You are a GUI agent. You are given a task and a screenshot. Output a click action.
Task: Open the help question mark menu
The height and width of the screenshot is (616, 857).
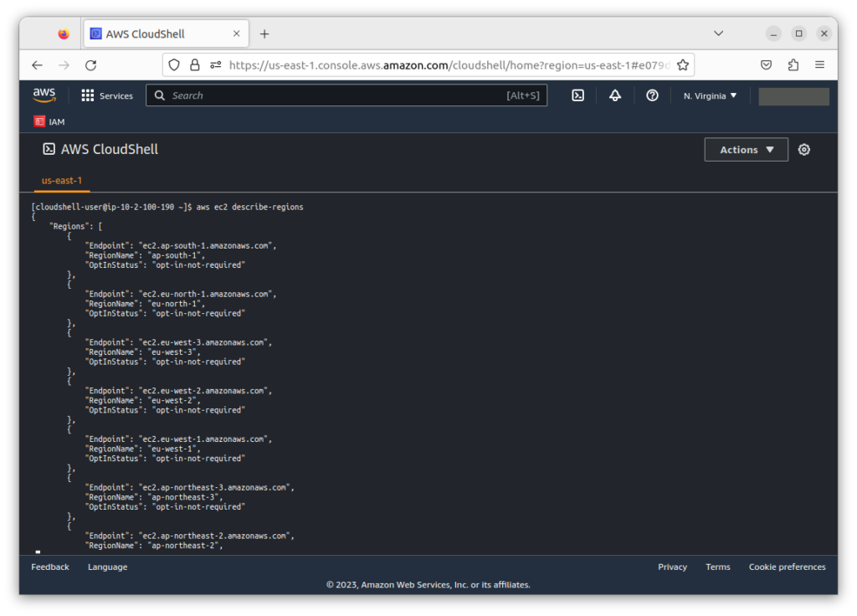(652, 95)
